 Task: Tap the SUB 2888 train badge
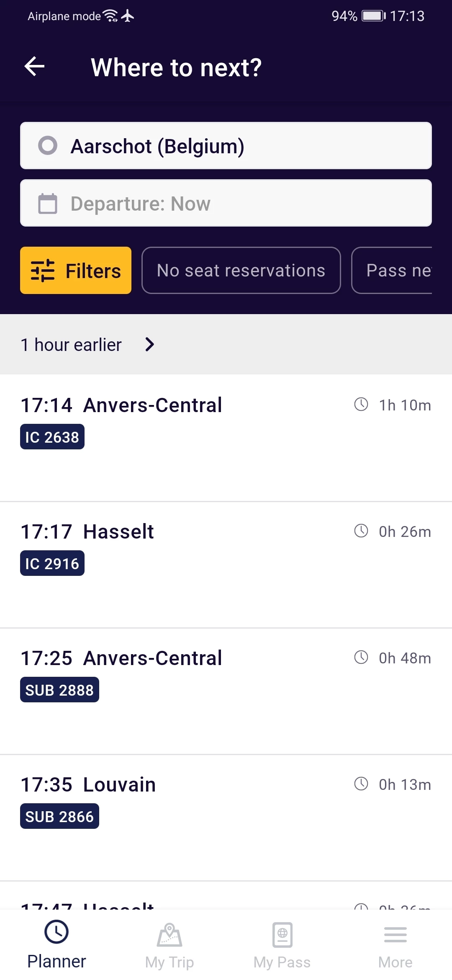pyautogui.click(x=59, y=690)
